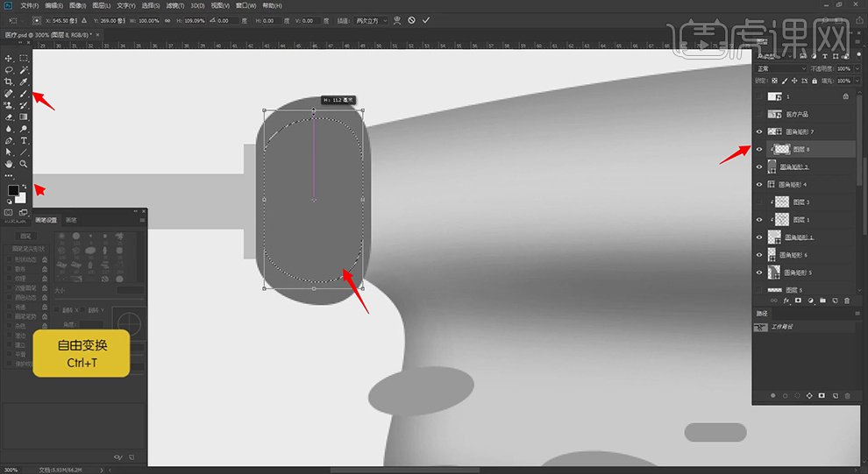Click the rotation angle input field
Viewport: 868px width, 474px height.
pyautogui.click(x=227, y=20)
